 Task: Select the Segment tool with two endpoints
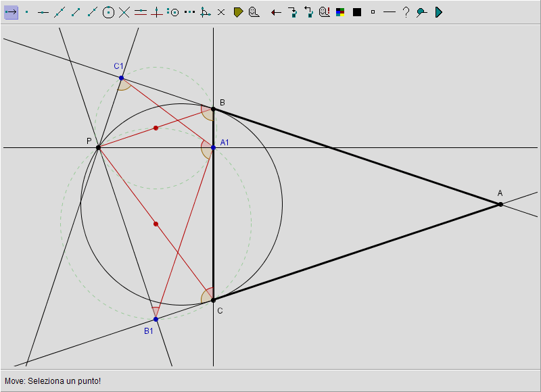76,12
